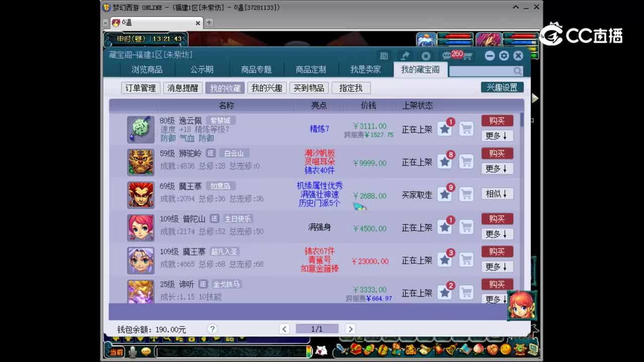Go to previous page arrow
The image size is (644, 362).
[x=285, y=329]
